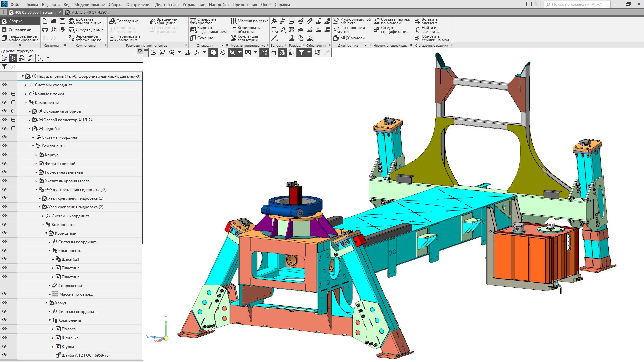Click the Save file icon
Image resolution: width=644 pixels, height=362 pixels.
coord(62,21)
